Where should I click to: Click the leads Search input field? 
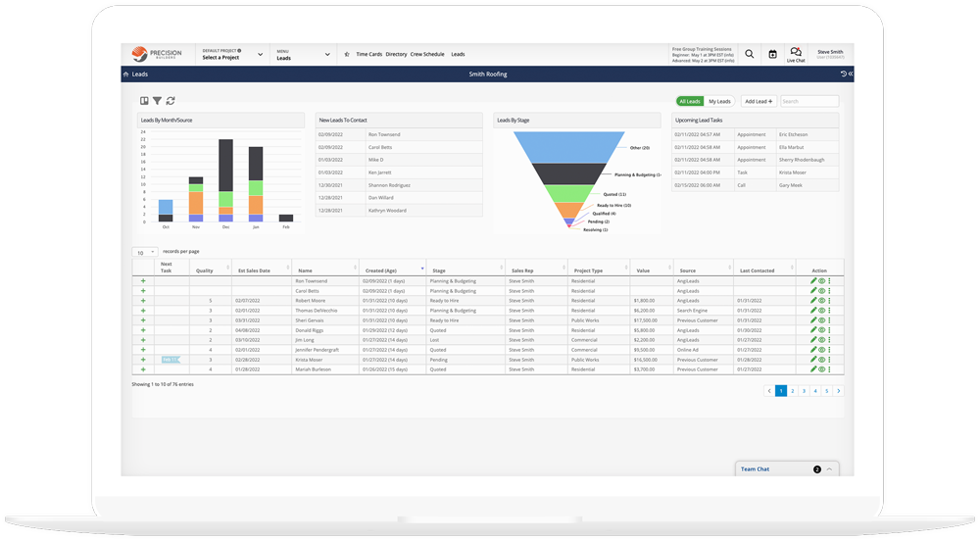point(808,101)
